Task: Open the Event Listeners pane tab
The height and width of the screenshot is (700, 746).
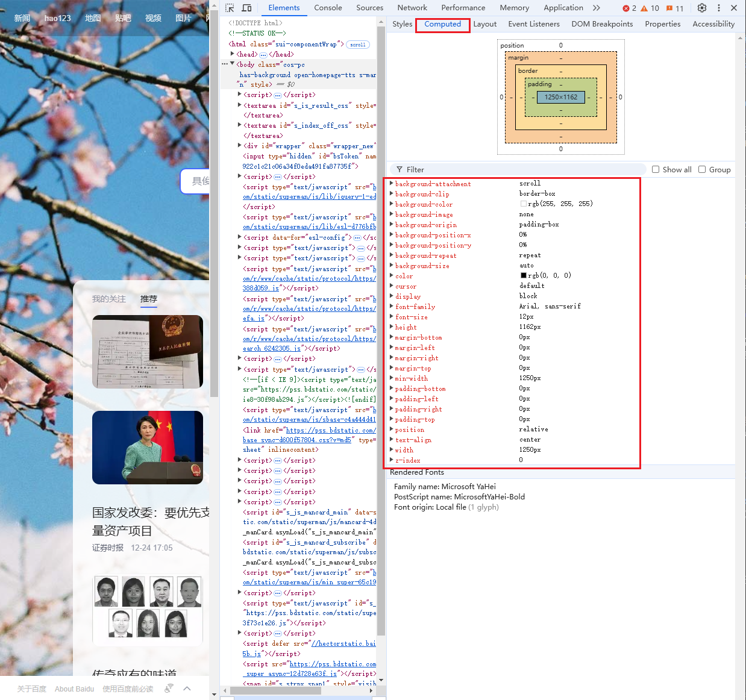Action: click(x=534, y=24)
